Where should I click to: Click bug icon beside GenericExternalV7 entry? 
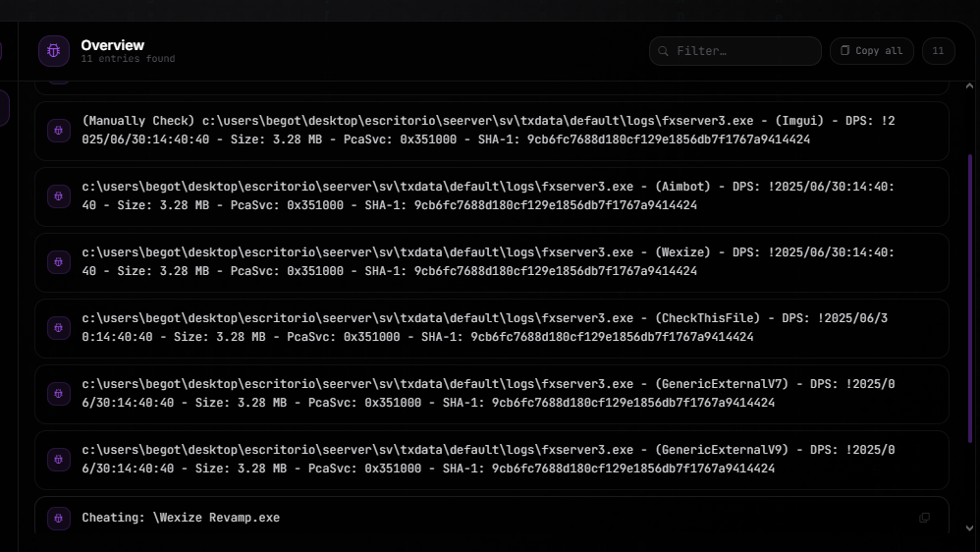[x=59, y=393]
